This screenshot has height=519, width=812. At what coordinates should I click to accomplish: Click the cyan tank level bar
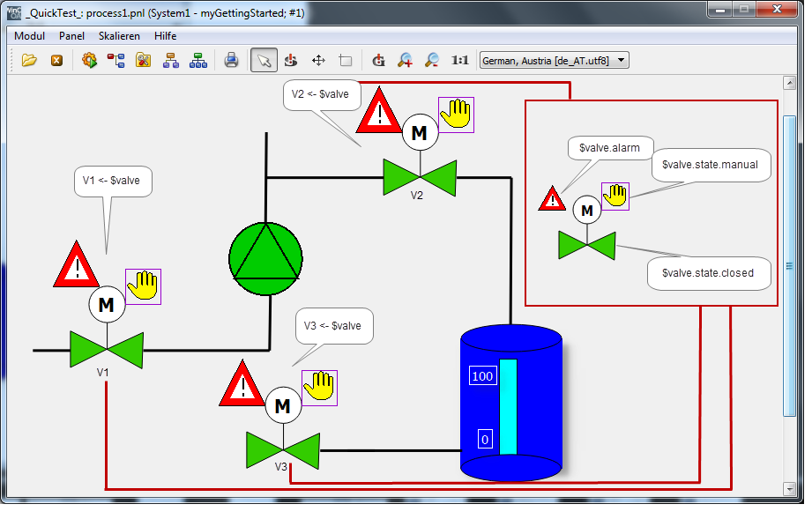pos(508,407)
